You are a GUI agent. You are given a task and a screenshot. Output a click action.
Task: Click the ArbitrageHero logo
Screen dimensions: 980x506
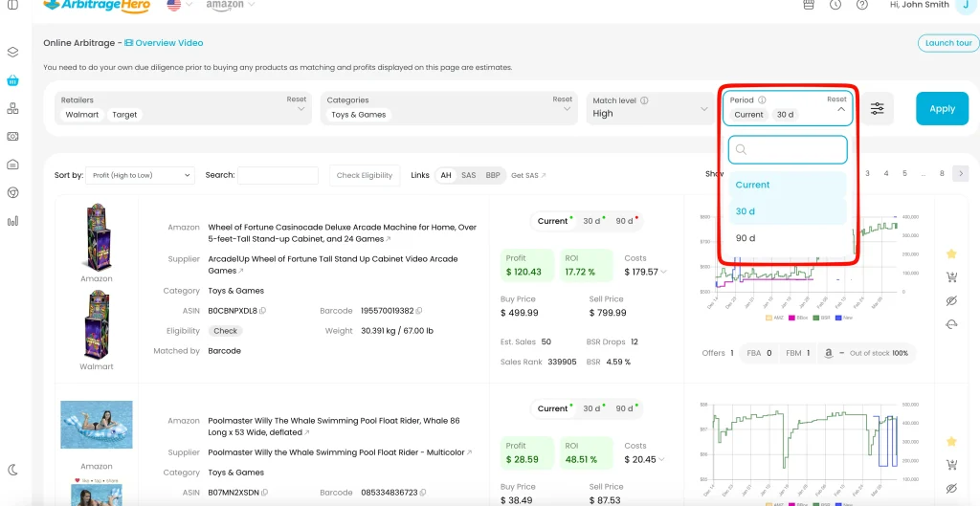(97, 6)
